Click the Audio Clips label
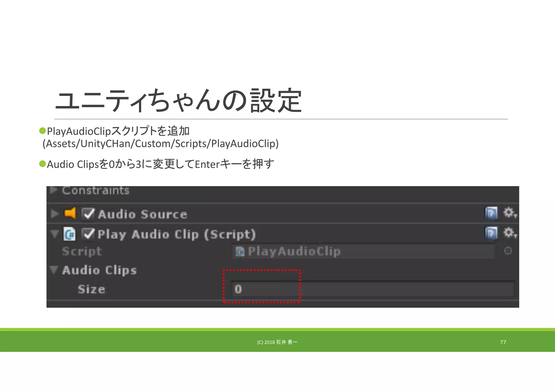 pyautogui.click(x=99, y=270)
